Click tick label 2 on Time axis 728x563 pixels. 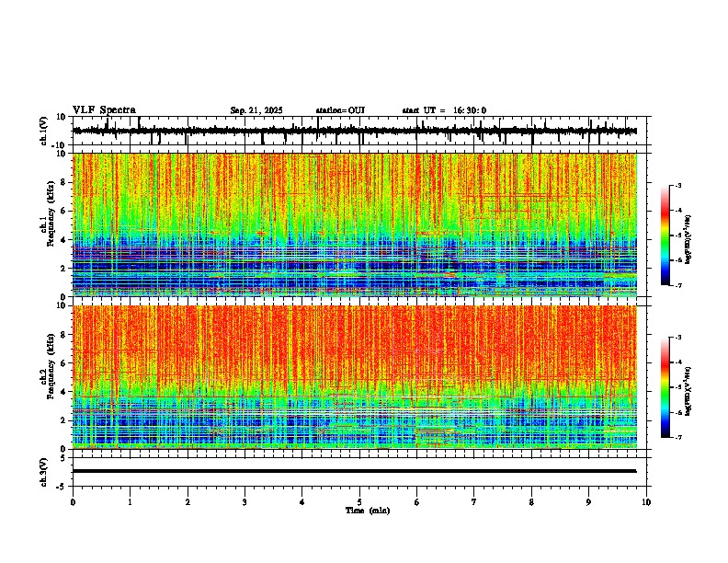click(x=188, y=502)
